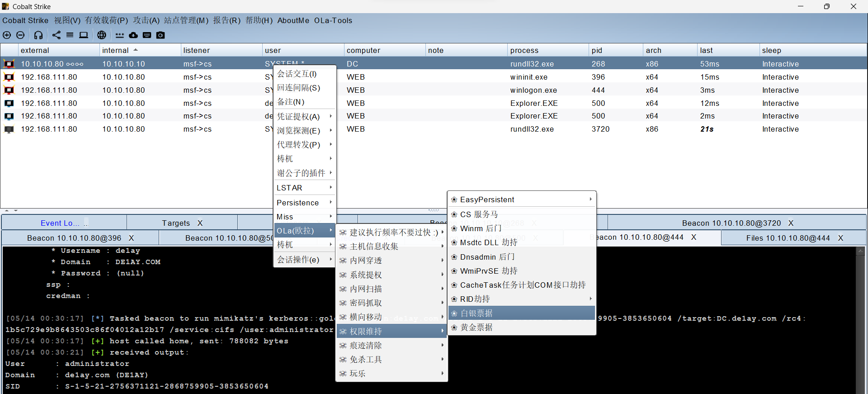The image size is (868, 394).
Task: Click the icon beside 白银票据 menu entry
Action: point(454,313)
